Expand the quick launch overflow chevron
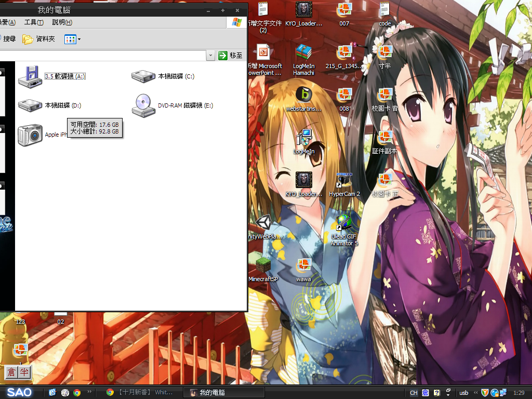Image resolution: width=532 pixels, height=399 pixels. (x=89, y=392)
